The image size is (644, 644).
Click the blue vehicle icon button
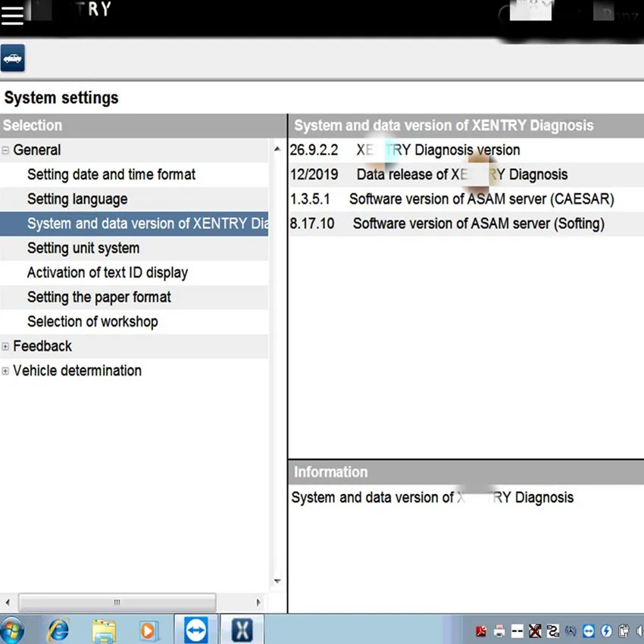pos(13,58)
